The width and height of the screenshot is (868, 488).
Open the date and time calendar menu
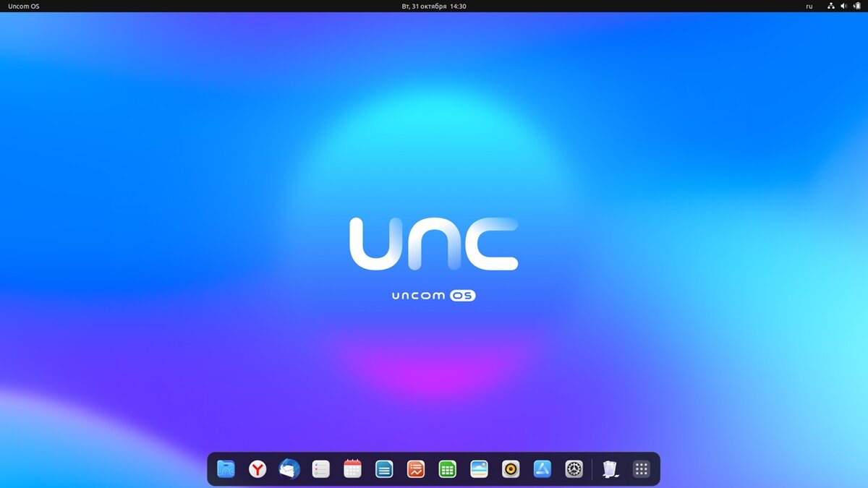tap(434, 6)
